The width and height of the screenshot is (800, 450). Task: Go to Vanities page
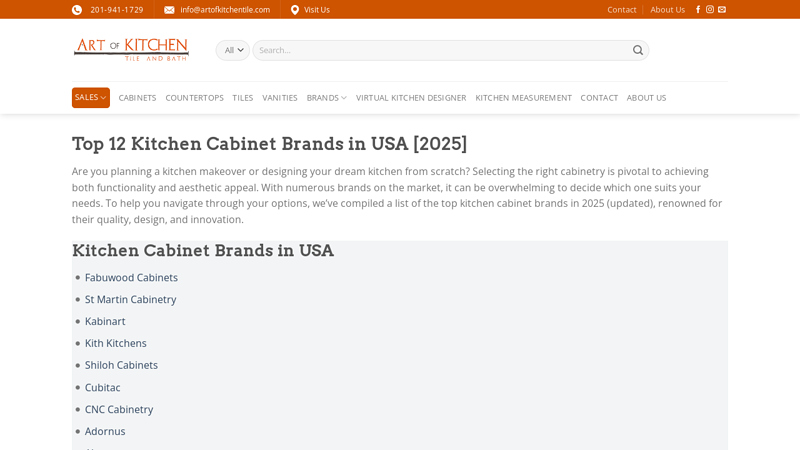[x=280, y=97]
